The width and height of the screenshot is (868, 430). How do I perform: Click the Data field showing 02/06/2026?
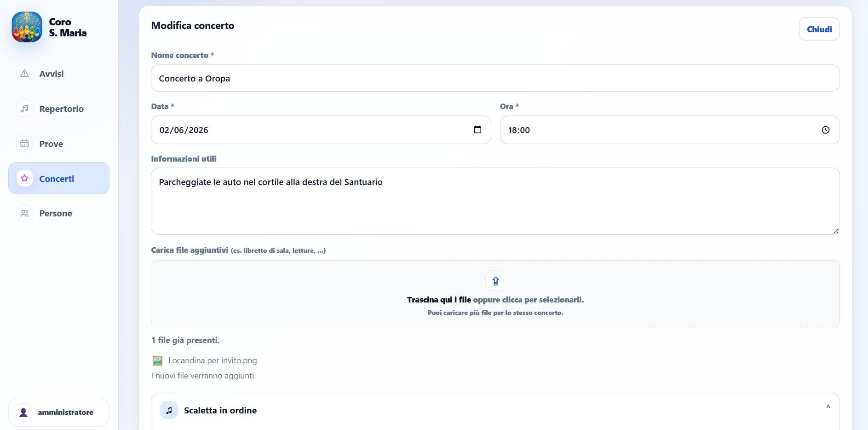(321, 130)
